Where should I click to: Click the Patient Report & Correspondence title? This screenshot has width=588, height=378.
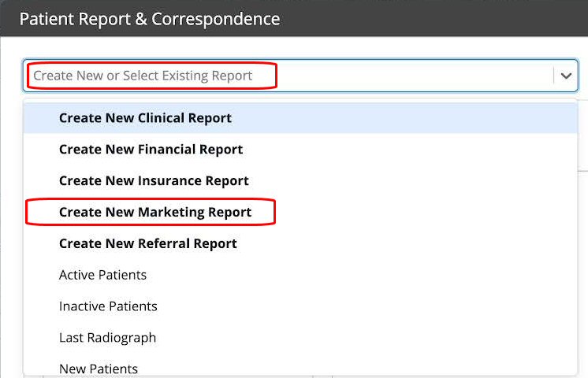click(x=150, y=19)
